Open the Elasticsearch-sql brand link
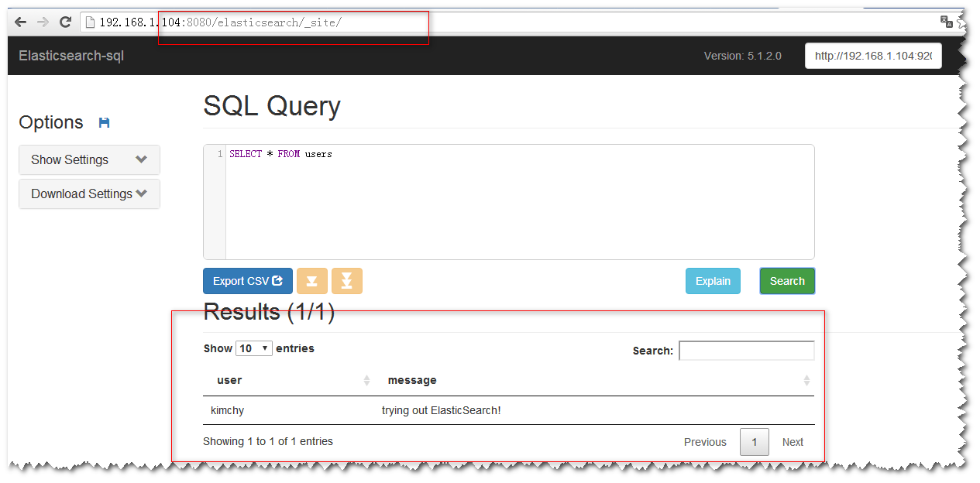The height and width of the screenshot is (483, 980). pos(71,56)
